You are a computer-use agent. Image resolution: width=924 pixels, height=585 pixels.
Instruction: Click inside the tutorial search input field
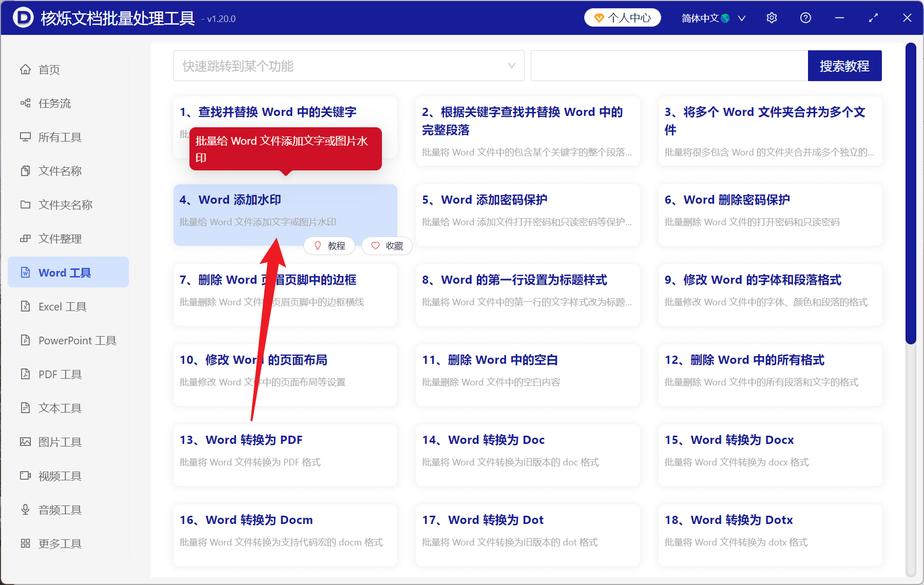[x=667, y=66]
